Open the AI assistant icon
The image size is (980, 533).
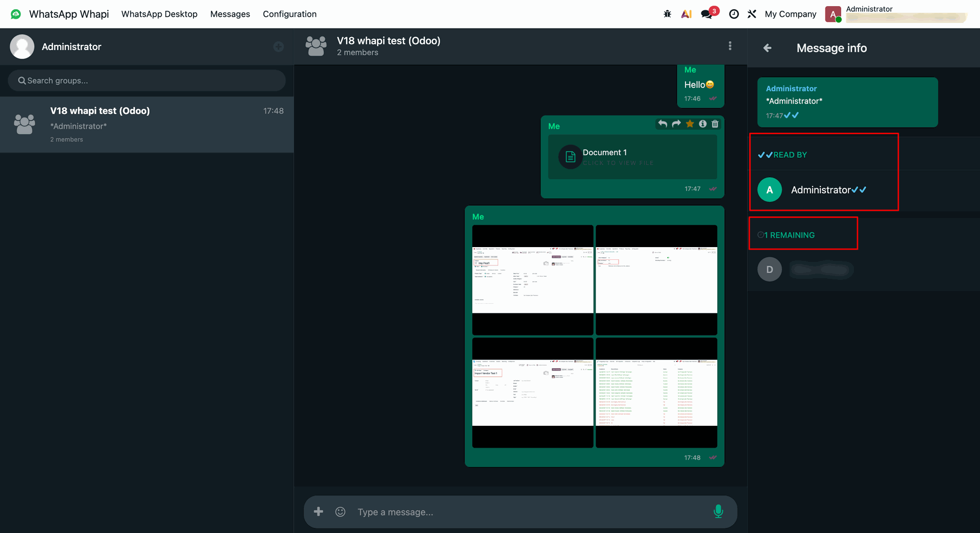tap(687, 14)
